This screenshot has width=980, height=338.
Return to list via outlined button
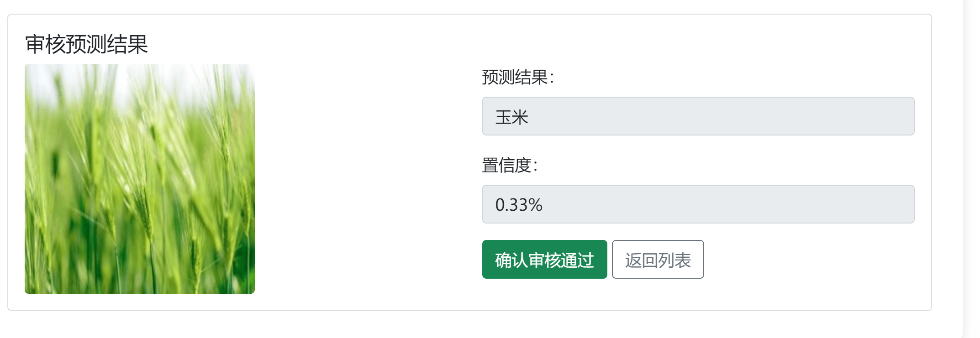click(x=658, y=260)
